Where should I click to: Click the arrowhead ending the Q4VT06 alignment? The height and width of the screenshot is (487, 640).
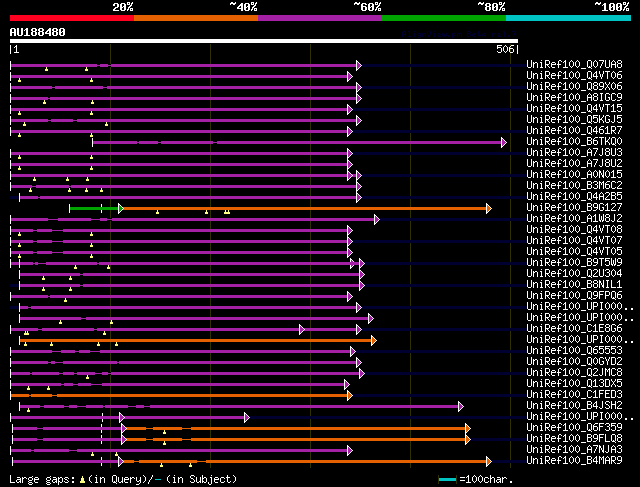tap(350, 76)
